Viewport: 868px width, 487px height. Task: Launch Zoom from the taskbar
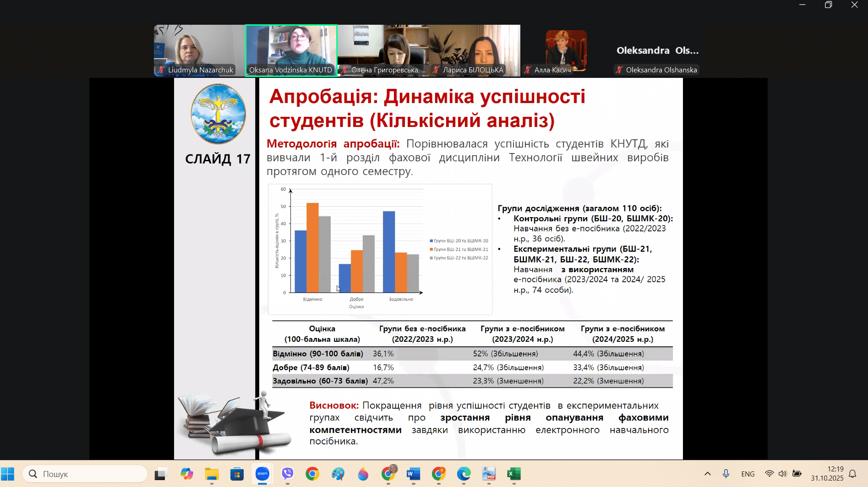pos(262,474)
